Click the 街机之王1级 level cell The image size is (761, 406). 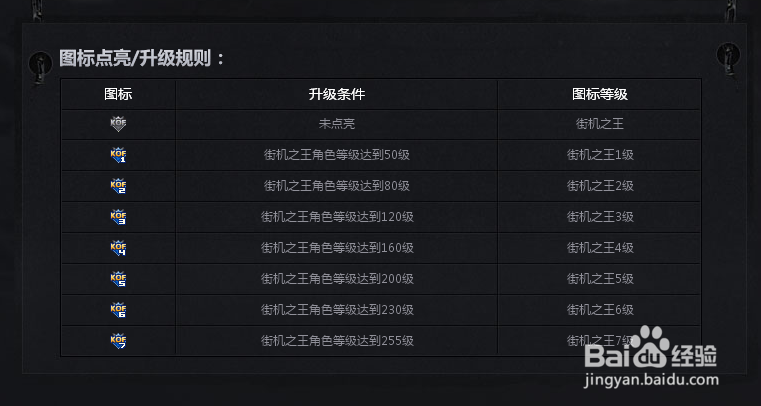[x=599, y=155]
